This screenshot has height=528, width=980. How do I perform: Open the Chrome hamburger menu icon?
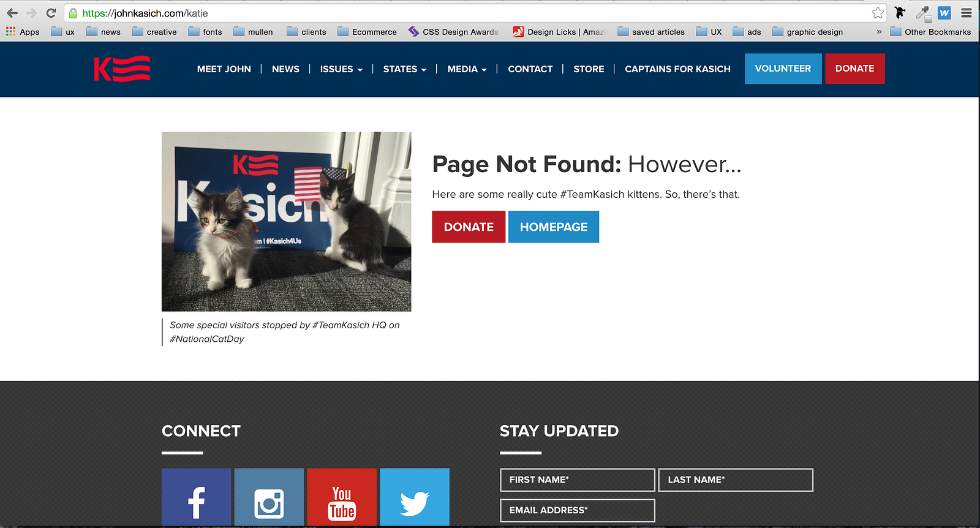pos(967,13)
